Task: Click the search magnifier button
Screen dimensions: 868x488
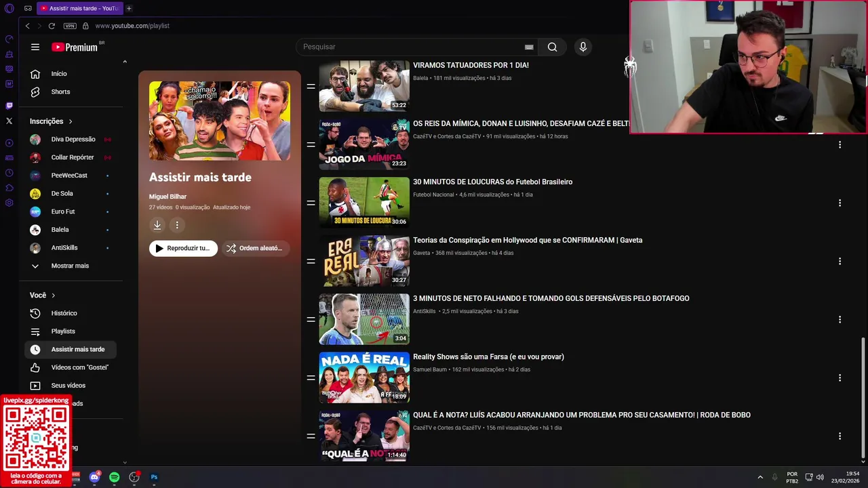Action: pos(552,47)
